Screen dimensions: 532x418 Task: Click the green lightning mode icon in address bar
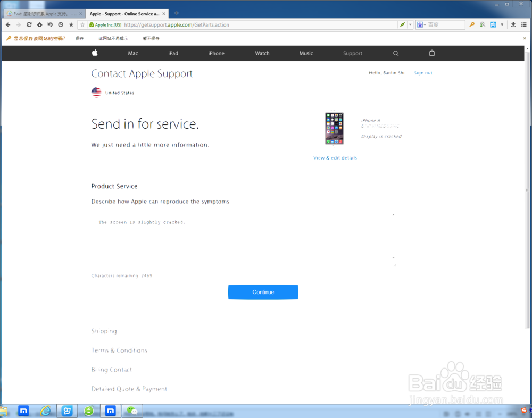(402, 25)
